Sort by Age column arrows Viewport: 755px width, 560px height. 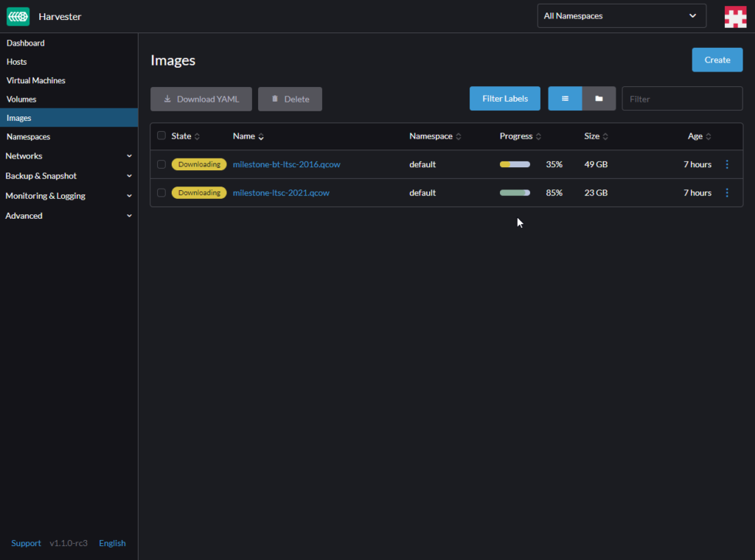[709, 136]
